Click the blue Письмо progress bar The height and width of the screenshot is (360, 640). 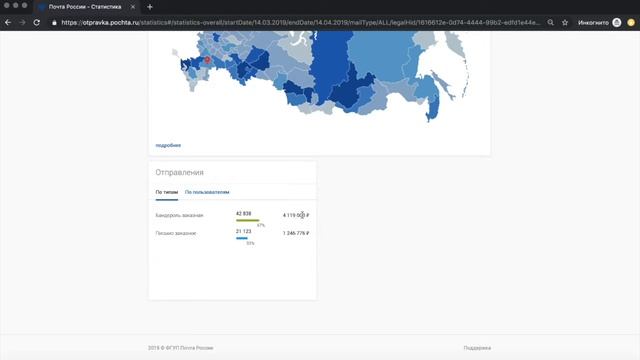[242, 238]
